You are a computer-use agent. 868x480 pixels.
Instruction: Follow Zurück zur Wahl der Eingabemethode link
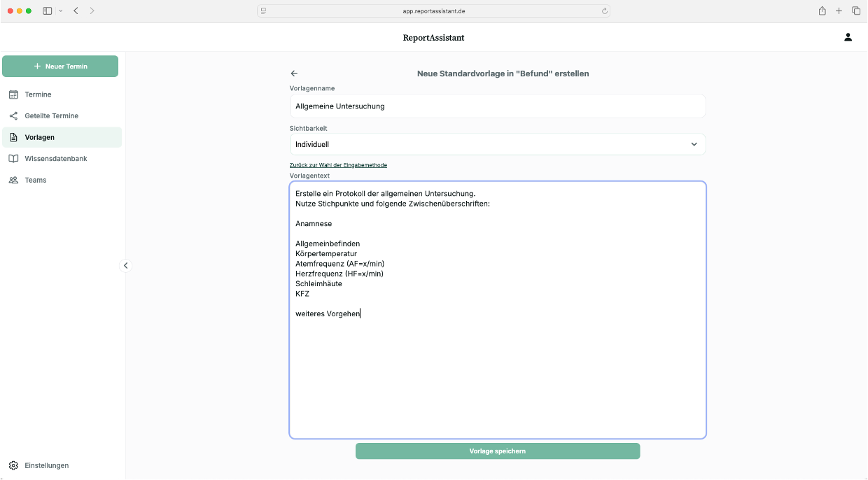tap(338, 165)
